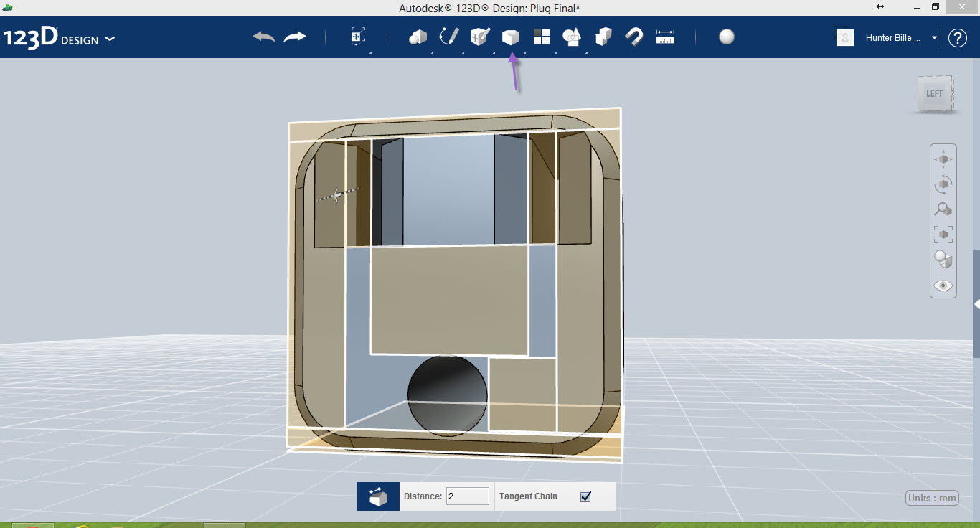Viewport: 980px width, 528px height.
Task: Expand the collapsed right side panel
Action: click(976, 304)
